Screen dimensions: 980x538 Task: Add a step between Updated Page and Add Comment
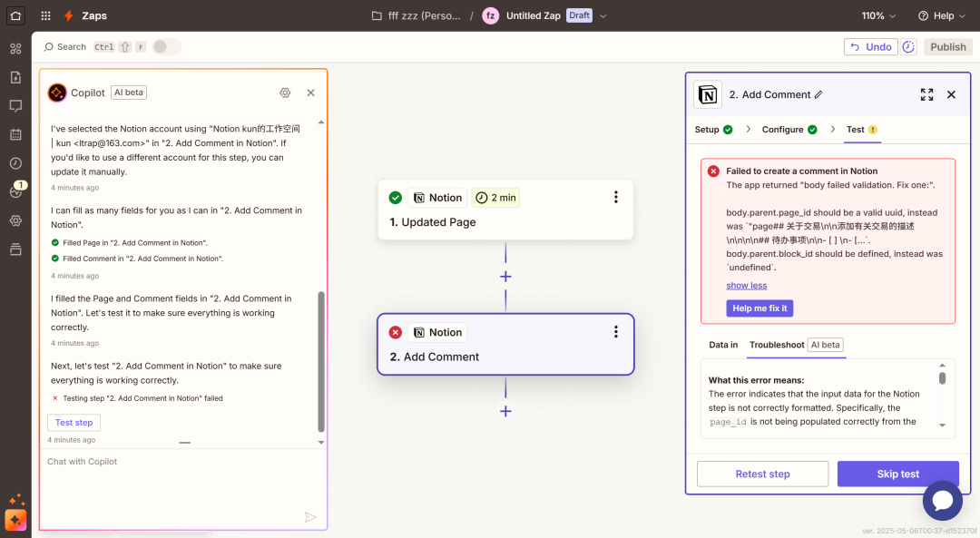(505, 277)
